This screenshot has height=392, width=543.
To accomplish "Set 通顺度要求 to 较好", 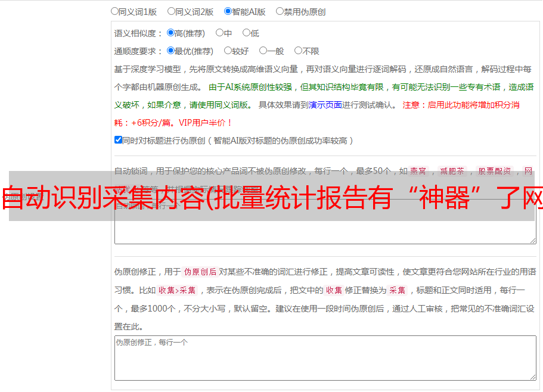I will 228,51.
